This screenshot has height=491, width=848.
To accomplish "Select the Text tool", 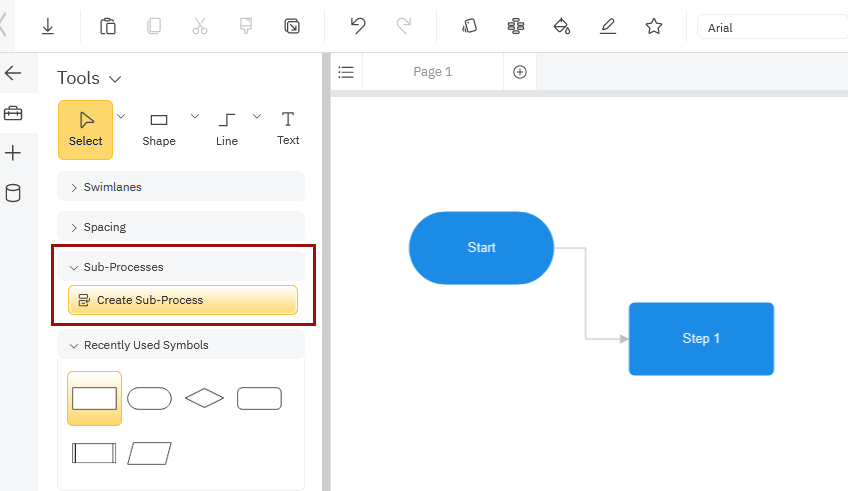I will coord(288,128).
